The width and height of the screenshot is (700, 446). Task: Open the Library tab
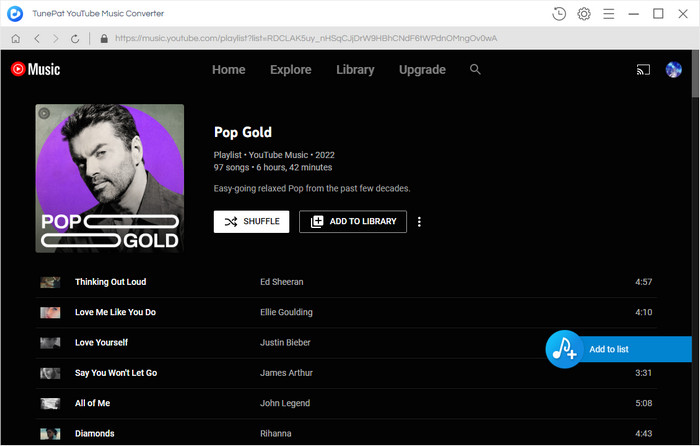point(355,70)
